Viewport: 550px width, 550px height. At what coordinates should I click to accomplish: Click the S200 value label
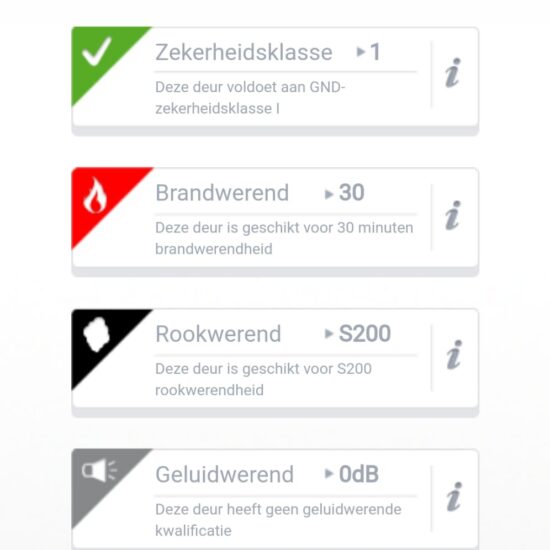click(x=365, y=333)
